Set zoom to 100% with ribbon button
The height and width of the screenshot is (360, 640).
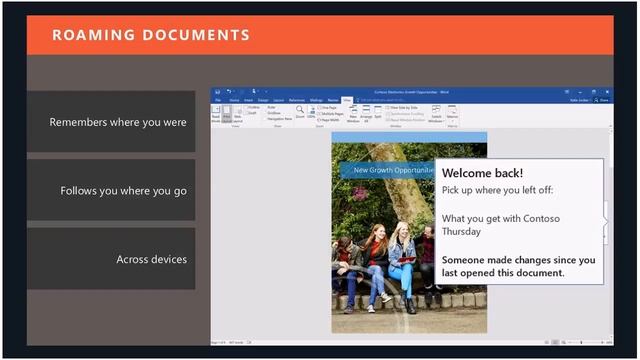click(x=311, y=112)
